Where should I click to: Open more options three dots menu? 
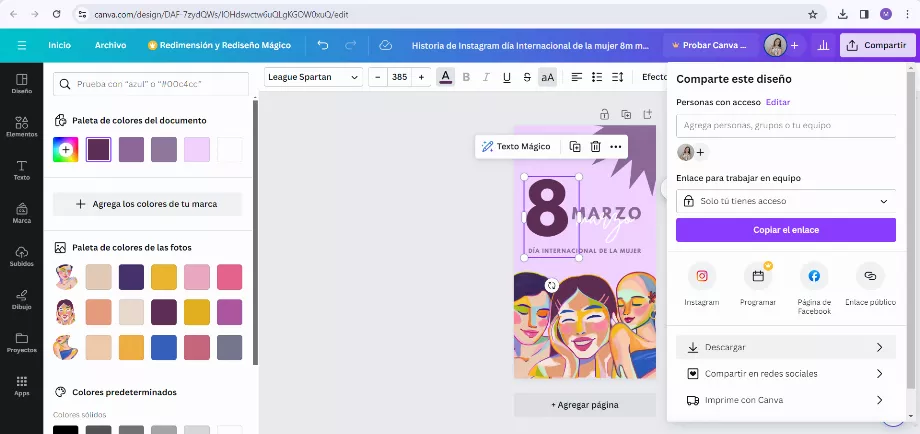coord(615,147)
